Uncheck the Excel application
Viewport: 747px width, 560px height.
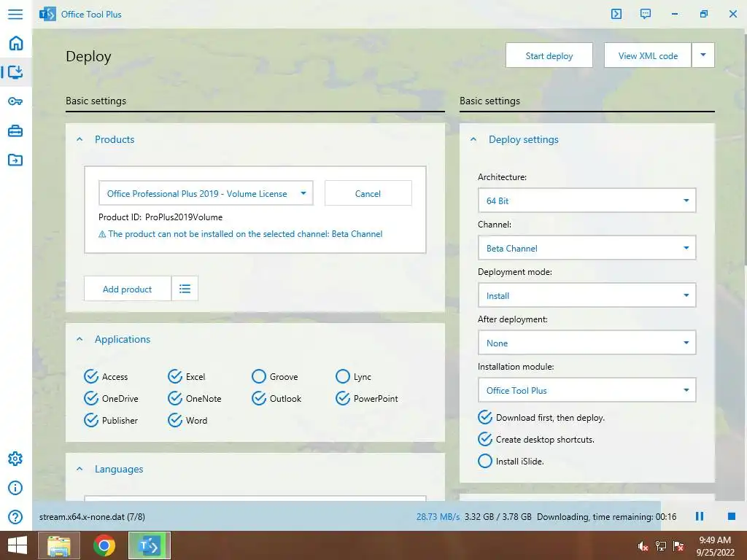(186, 376)
